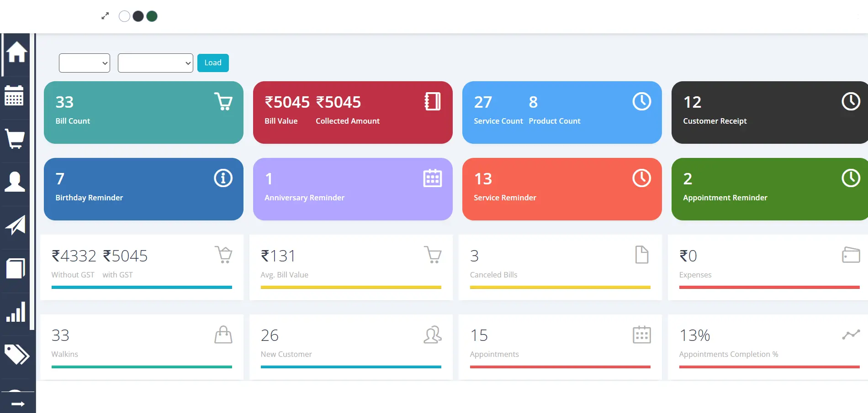
Task: Open the Birthday Reminder card
Action: click(x=143, y=189)
